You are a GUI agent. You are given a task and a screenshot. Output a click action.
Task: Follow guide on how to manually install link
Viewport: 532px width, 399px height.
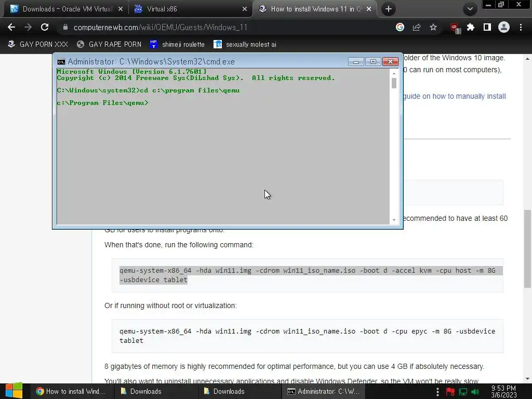click(x=455, y=96)
